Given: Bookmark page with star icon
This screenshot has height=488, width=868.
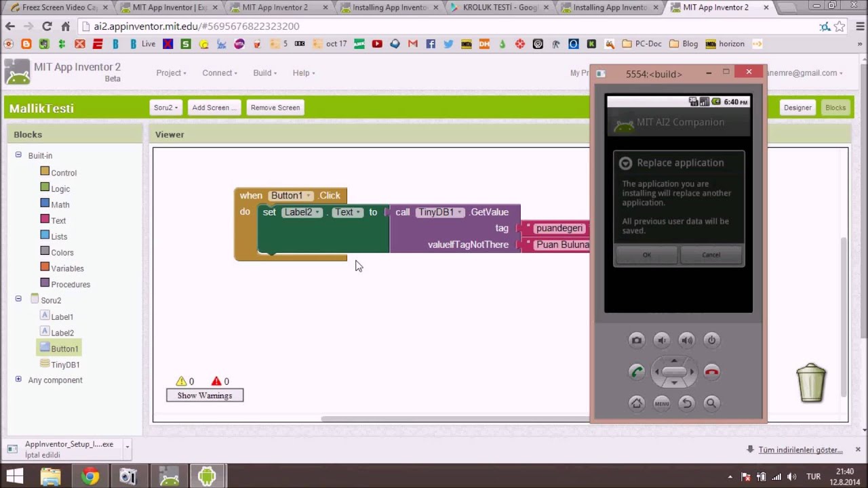Looking at the screenshot, I should click(x=840, y=26).
